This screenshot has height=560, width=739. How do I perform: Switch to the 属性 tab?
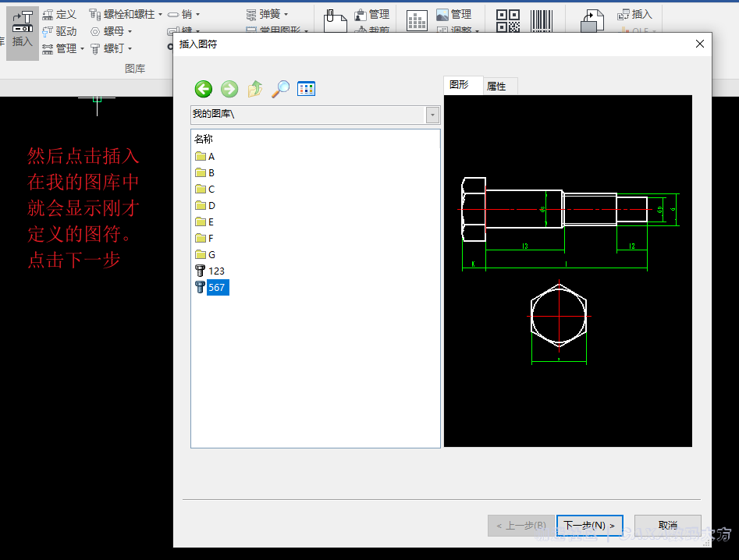[x=496, y=87]
